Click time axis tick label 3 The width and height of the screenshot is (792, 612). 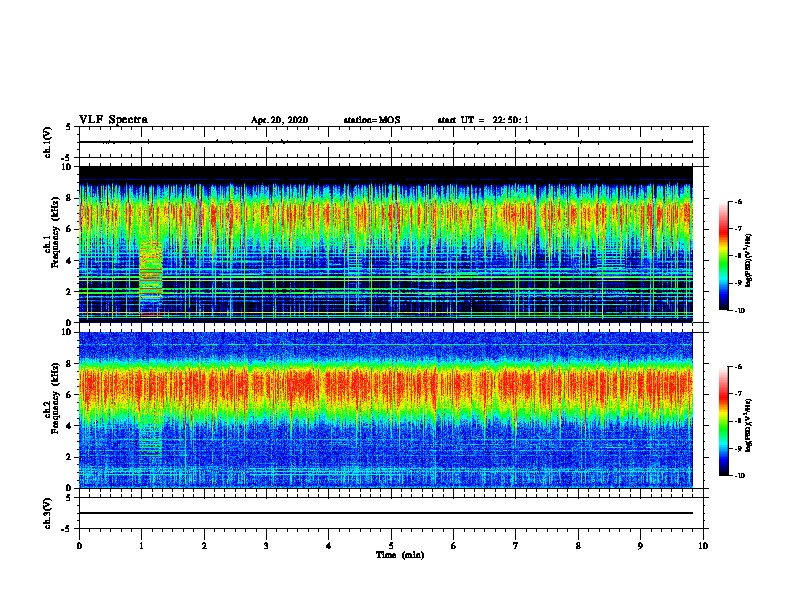point(266,546)
